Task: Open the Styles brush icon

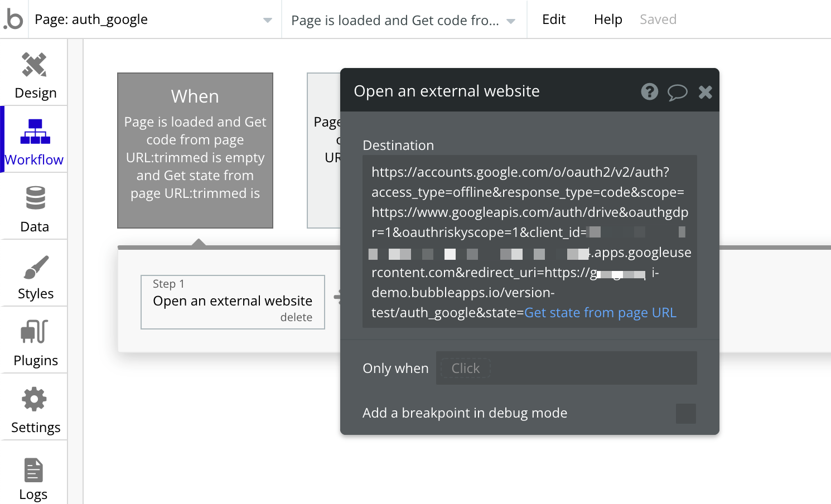Action: 36,267
